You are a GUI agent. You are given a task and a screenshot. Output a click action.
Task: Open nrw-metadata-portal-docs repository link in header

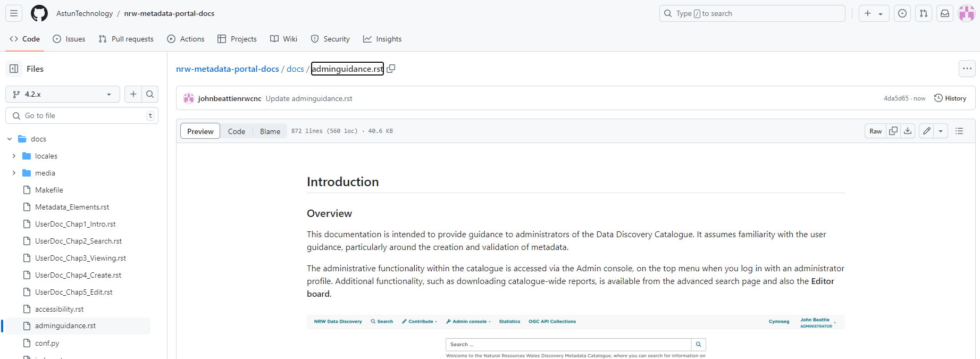point(169,13)
